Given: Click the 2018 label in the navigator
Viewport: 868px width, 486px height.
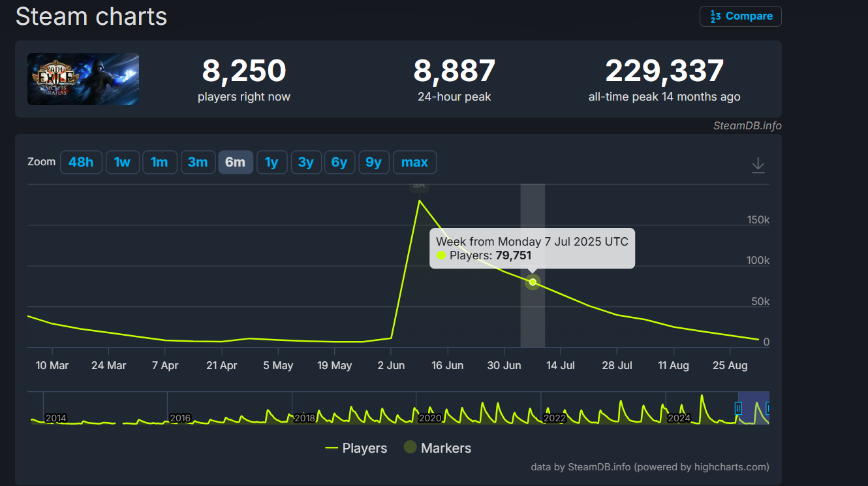Looking at the screenshot, I should pos(305,418).
